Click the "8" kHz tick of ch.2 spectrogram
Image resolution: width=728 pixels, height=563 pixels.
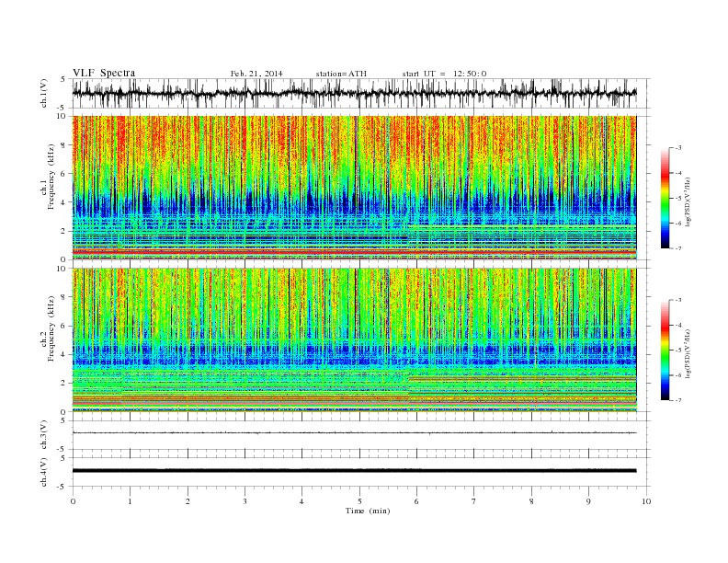pyautogui.click(x=63, y=297)
